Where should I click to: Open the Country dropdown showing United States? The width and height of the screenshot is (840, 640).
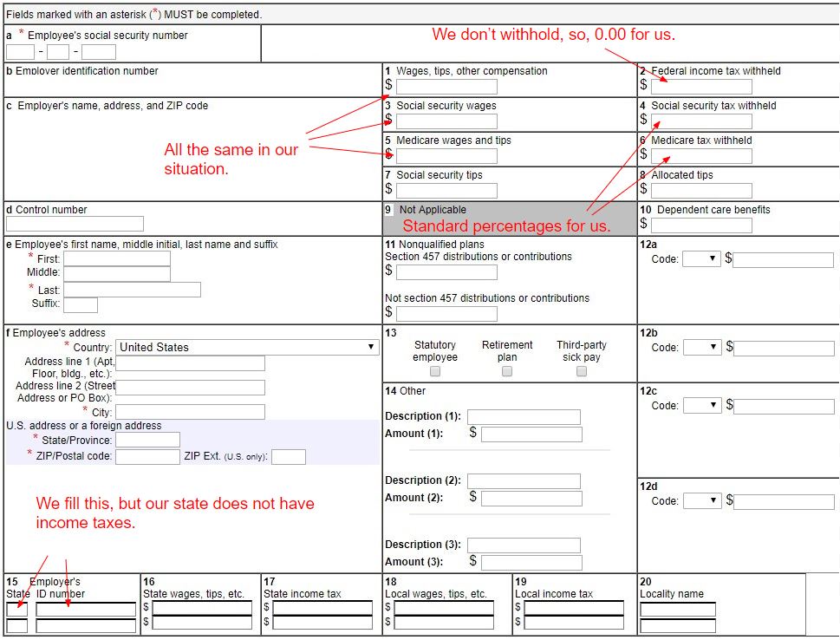click(247, 347)
